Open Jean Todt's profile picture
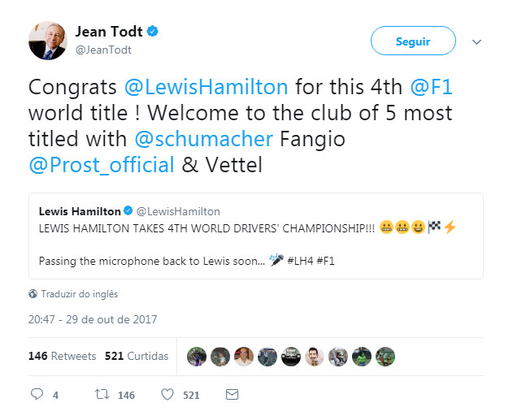 pos(47,39)
